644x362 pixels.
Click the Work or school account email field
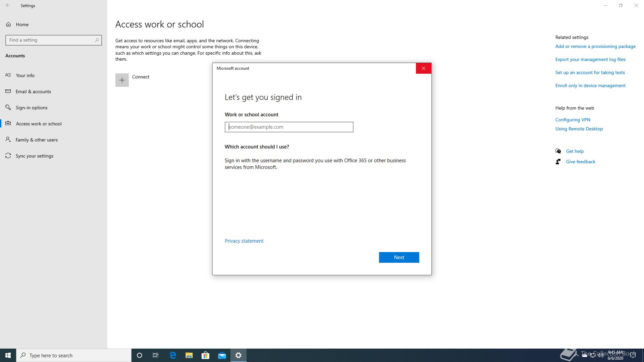(x=289, y=127)
